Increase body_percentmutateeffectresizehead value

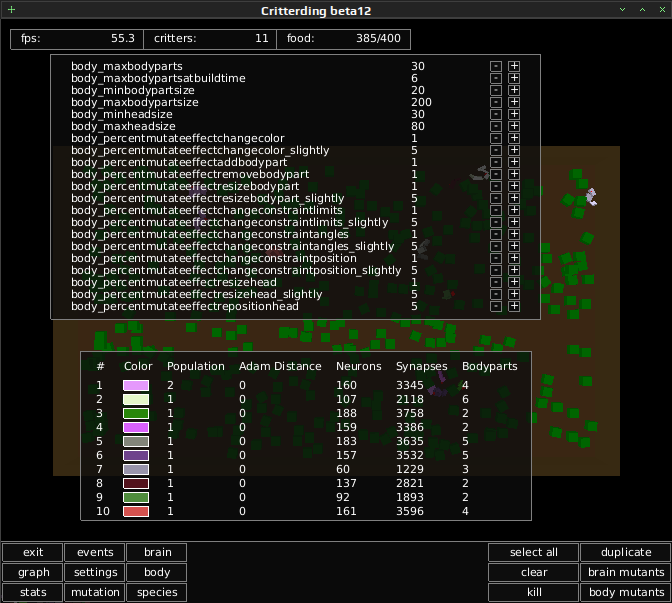point(514,282)
